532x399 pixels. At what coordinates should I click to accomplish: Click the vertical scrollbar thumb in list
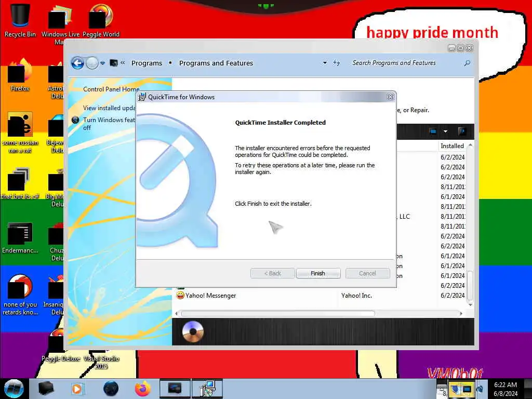pos(470,285)
